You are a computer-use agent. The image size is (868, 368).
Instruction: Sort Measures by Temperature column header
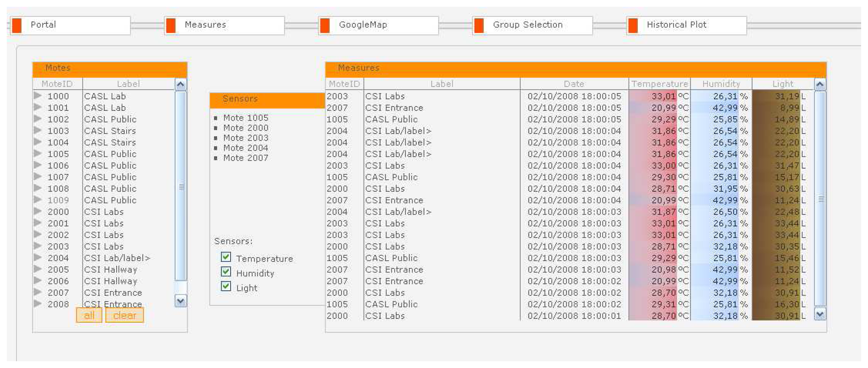pos(660,84)
